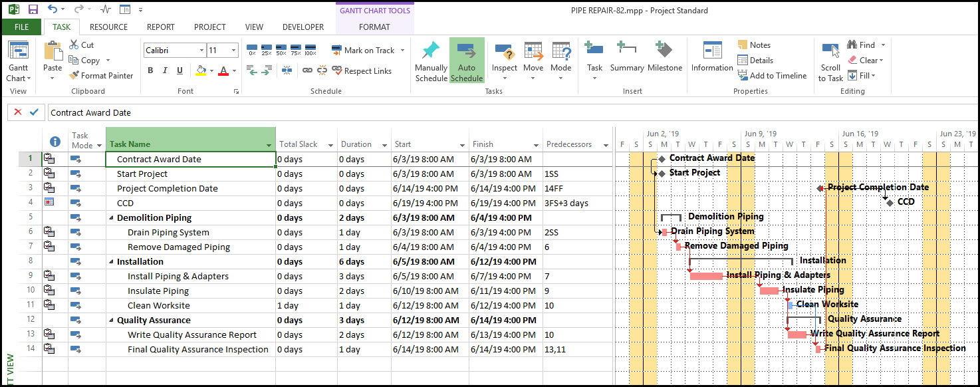The image size is (980, 387).
Task: Toggle Bold formatting
Action: click(150, 71)
